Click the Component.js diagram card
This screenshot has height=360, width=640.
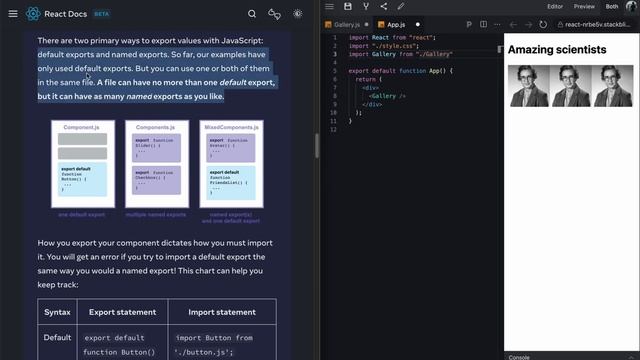[83, 164]
